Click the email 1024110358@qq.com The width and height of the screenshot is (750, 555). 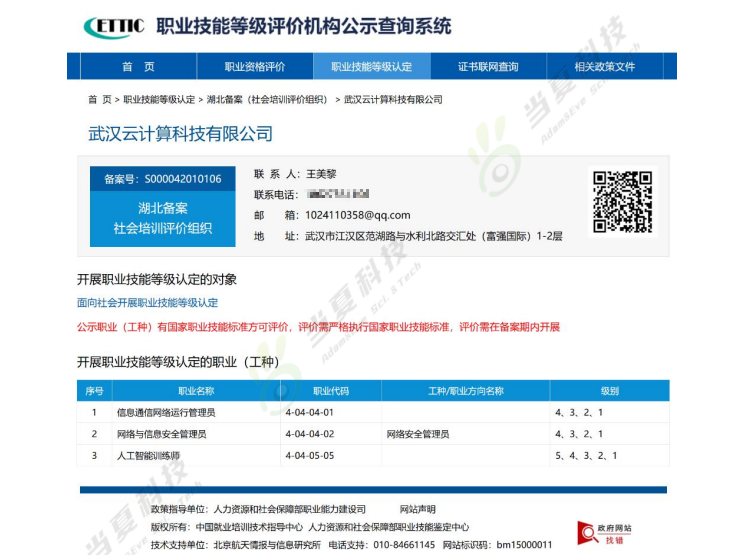(x=358, y=215)
